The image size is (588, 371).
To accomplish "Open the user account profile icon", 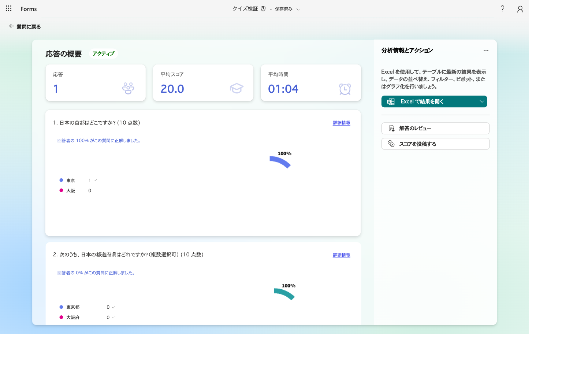I will click(x=520, y=9).
